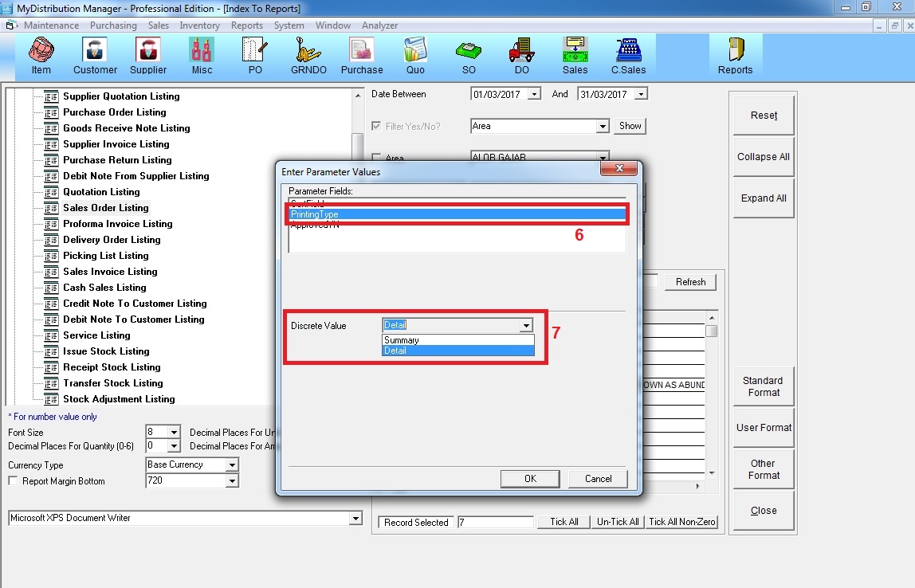Open the Purchase toolbar icon
The image size is (915, 588).
click(362, 55)
